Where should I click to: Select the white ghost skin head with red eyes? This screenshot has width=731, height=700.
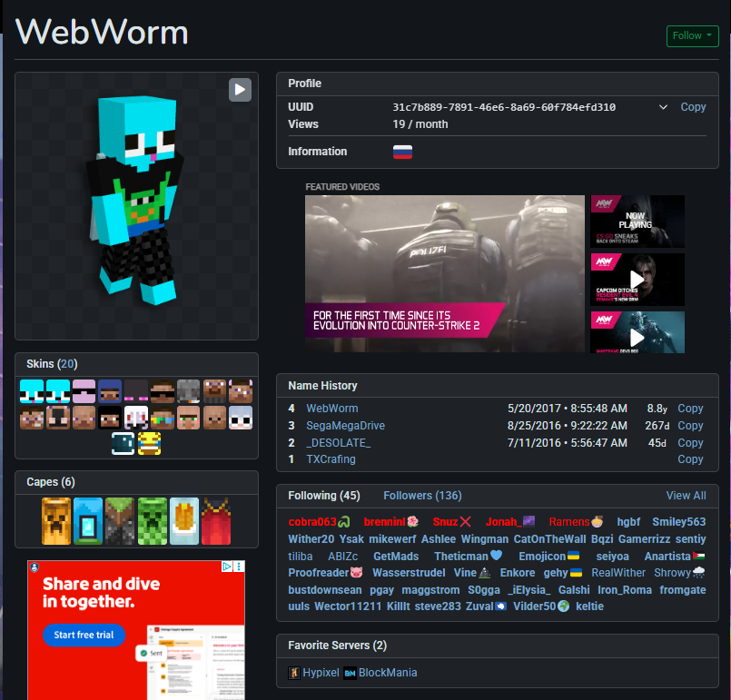[x=136, y=417]
